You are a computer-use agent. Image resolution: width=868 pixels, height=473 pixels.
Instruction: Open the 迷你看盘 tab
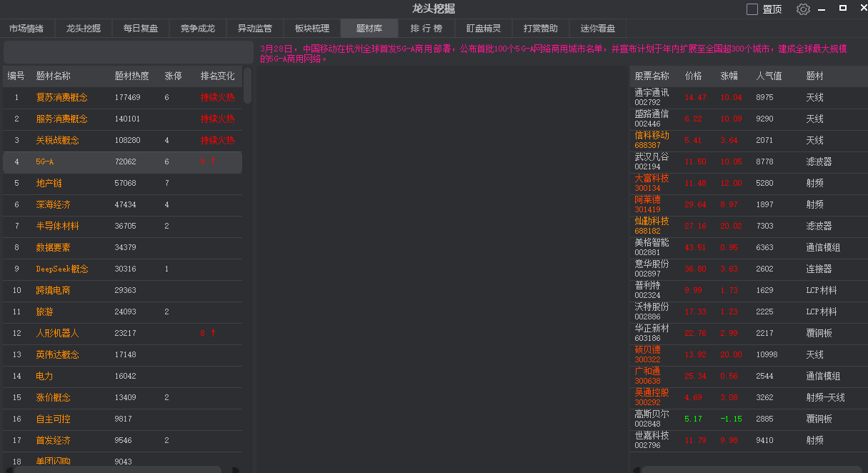597,29
